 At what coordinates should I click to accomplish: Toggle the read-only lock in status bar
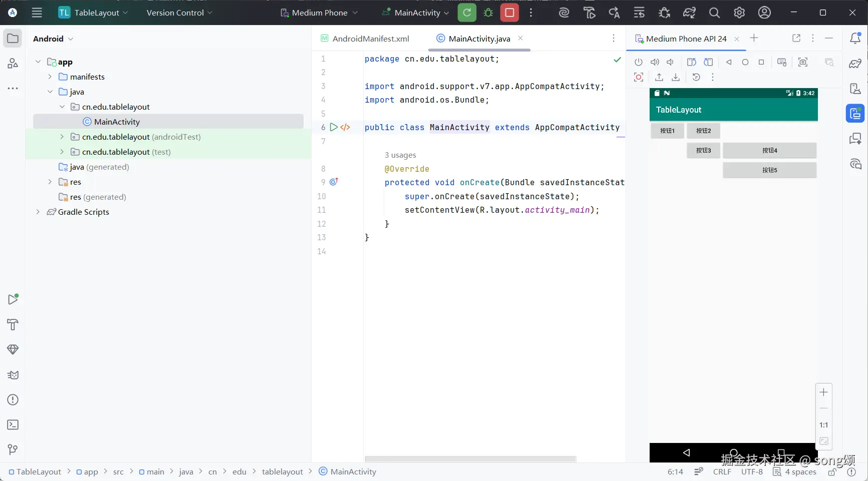click(832, 471)
